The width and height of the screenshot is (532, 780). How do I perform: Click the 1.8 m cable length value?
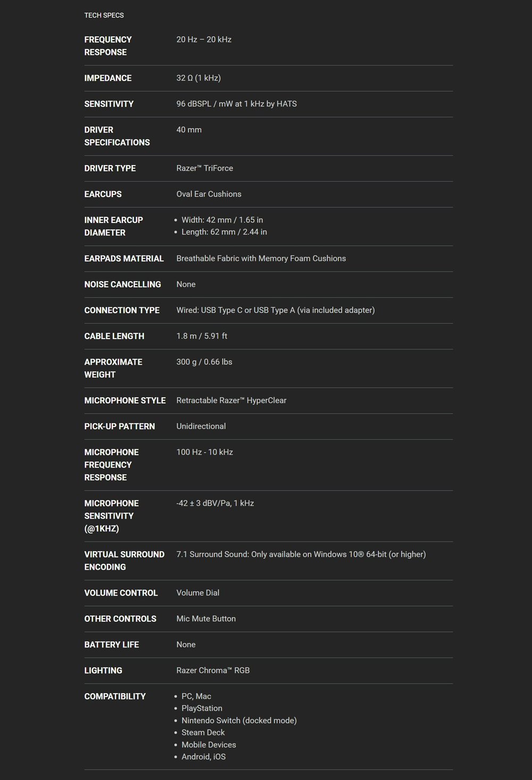(x=202, y=336)
